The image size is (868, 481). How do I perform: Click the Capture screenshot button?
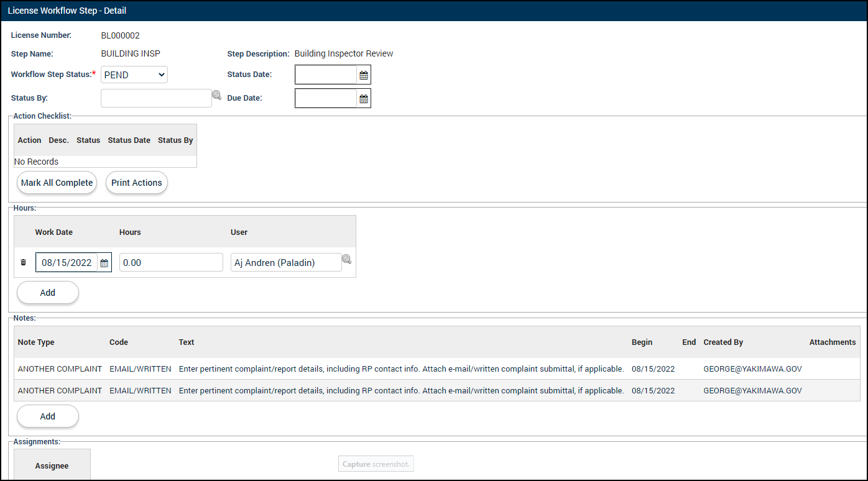[x=376, y=464]
